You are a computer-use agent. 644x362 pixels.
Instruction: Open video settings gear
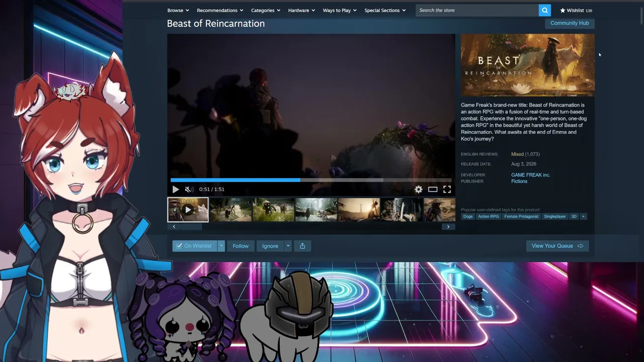click(x=419, y=190)
